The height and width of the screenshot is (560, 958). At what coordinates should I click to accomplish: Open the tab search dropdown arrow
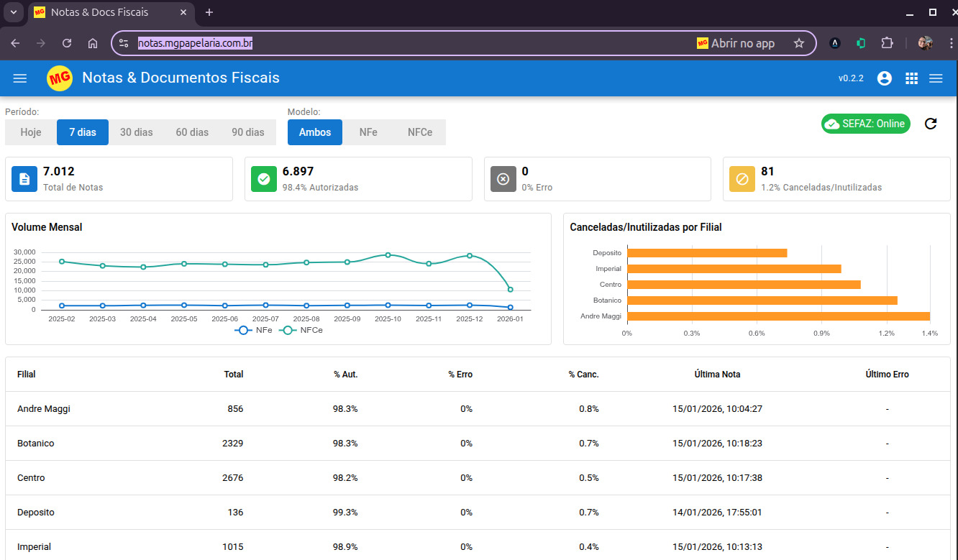click(x=13, y=12)
